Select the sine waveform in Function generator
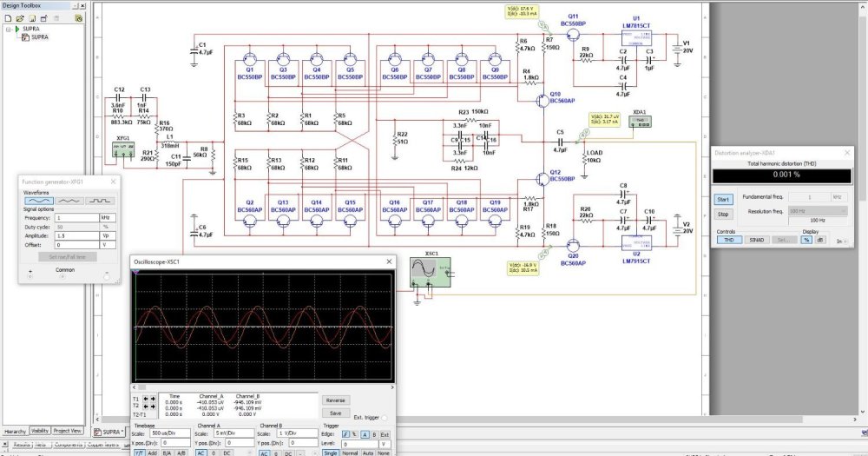Viewport: 868px width, 456px height. pos(38,201)
